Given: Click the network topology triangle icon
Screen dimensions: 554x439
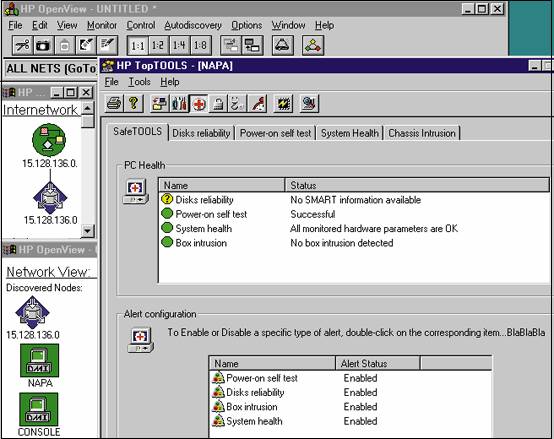Looking at the screenshot, I should [x=313, y=46].
